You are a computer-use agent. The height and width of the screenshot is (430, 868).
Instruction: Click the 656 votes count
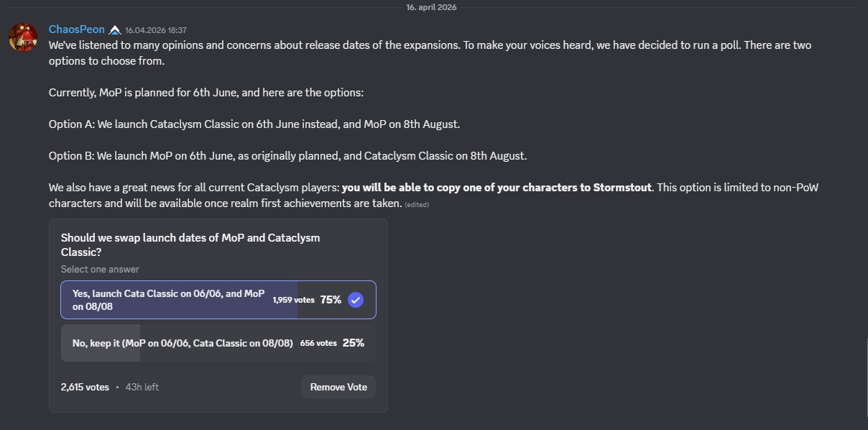(318, 343)
